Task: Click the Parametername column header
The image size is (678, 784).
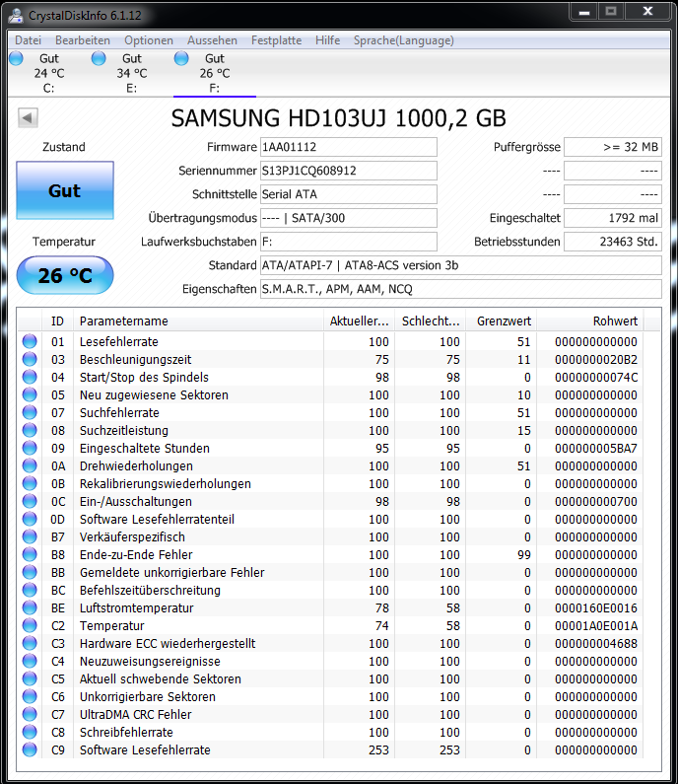Action: 198,321
